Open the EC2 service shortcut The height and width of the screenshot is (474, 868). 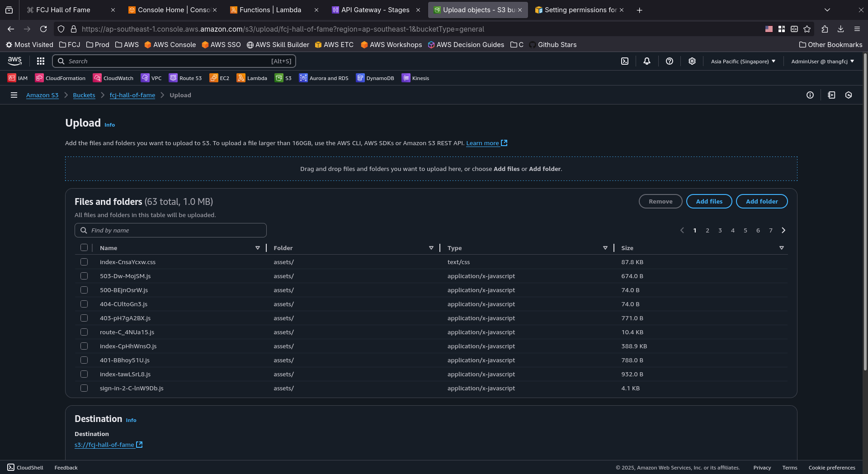point(219,78)
